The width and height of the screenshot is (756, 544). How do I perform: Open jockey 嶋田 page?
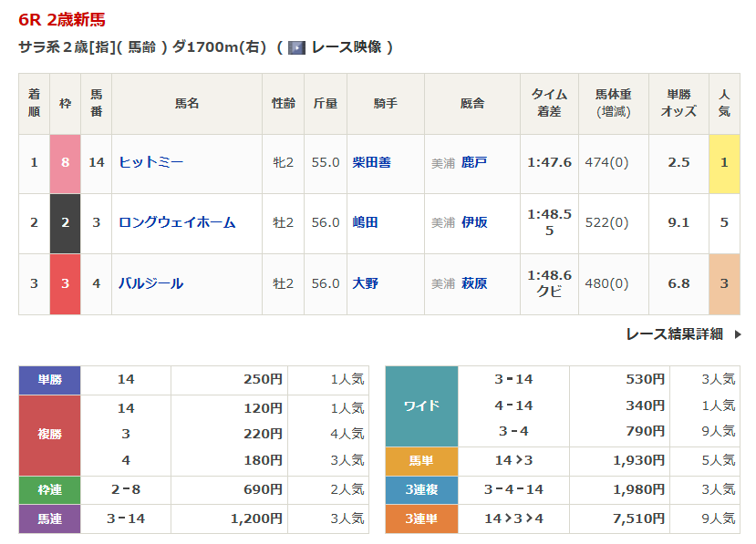tap(365, 222)
